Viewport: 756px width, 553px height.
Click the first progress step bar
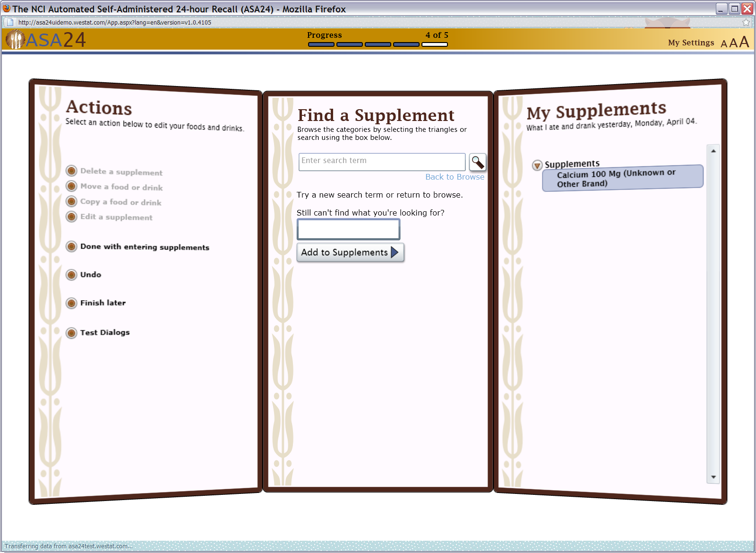321,44
